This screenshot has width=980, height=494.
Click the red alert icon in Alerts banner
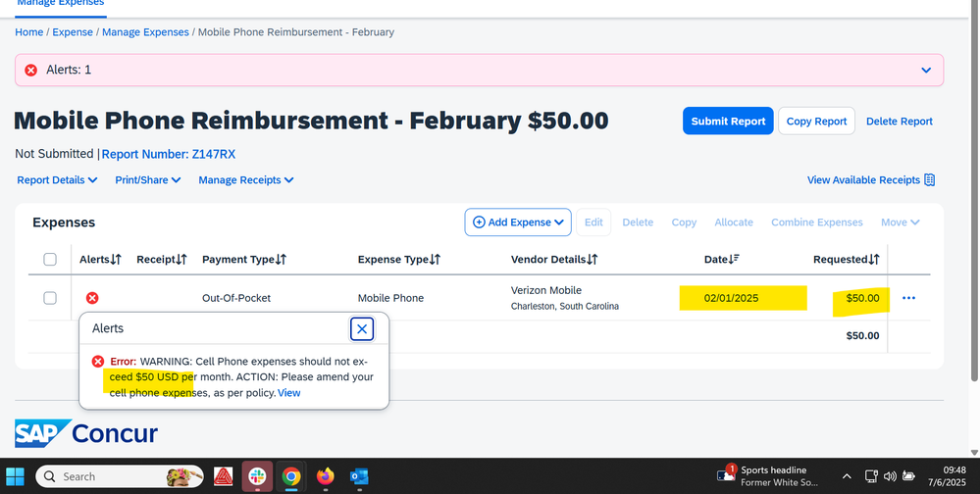[x=30, y=70]
